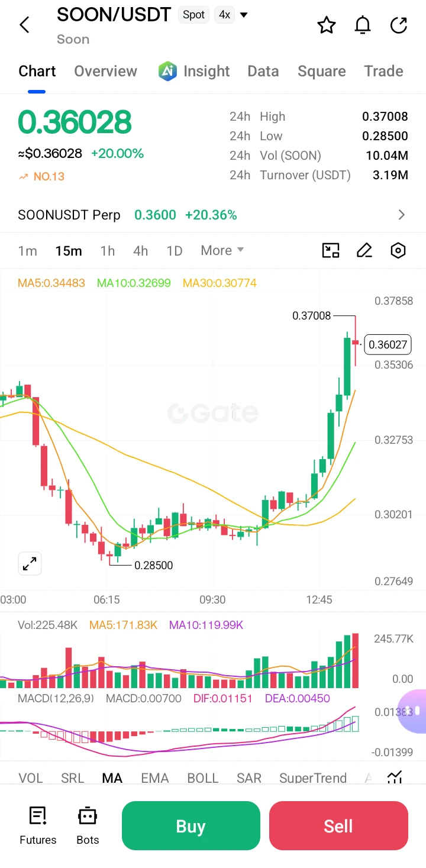Select the 1m timeframe
Screen dimensions: 426x868
click(28, 250)
